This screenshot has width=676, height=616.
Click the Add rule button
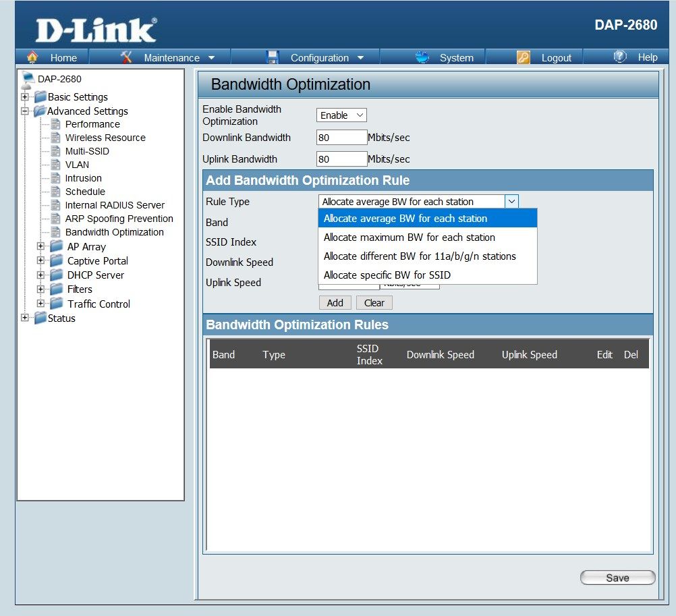(335, 303)
